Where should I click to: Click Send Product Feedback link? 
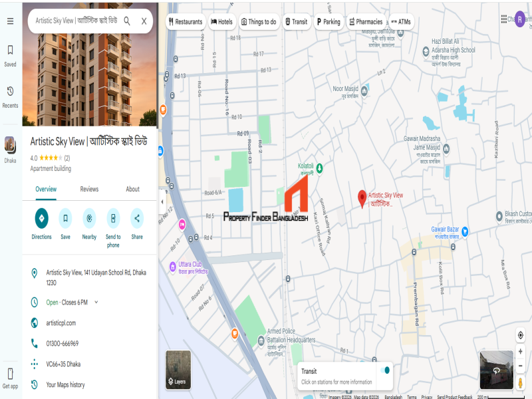pos(455,396)
